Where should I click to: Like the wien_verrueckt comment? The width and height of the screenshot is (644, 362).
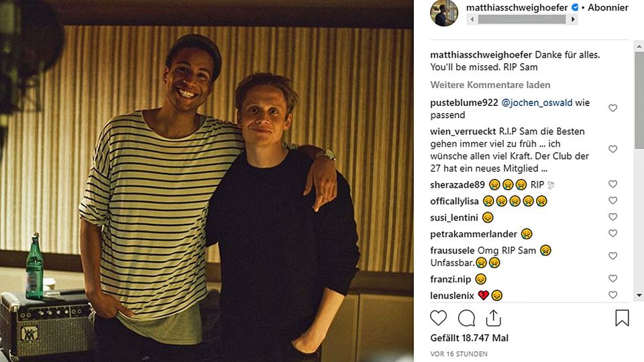pos(612,149)
